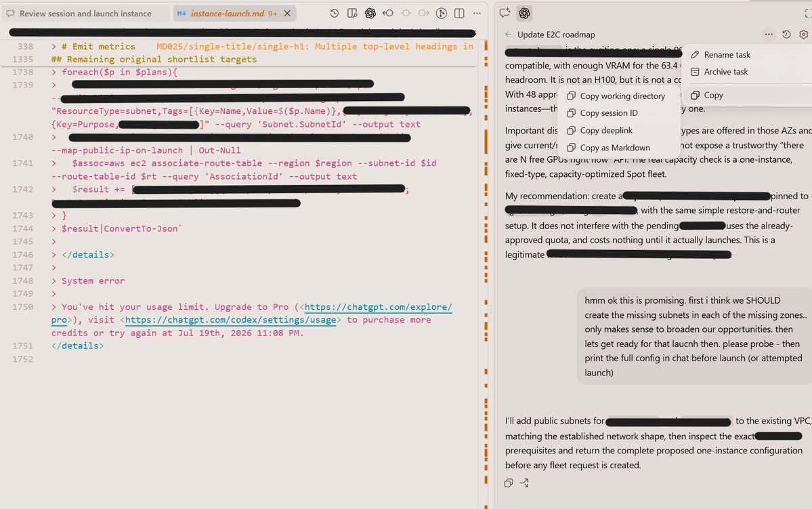812x509 pixels.
Task: Choose Rename task from menu
Action: [727, 55]
